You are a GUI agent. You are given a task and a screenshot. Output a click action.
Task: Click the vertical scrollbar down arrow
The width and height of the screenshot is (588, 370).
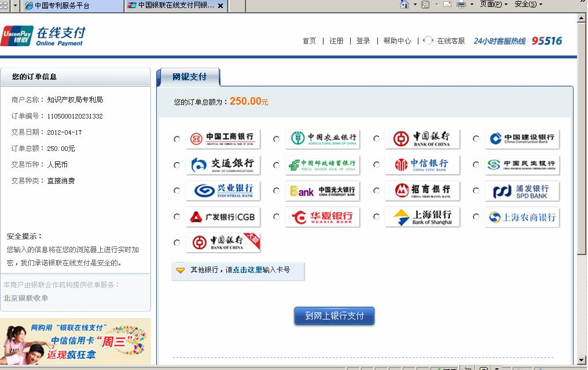click(582, 360)
